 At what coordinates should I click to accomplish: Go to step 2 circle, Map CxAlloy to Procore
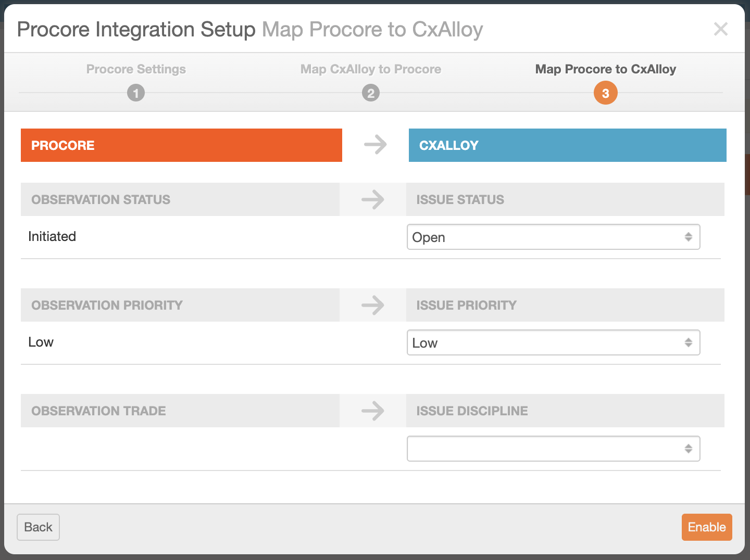(371, 93)
